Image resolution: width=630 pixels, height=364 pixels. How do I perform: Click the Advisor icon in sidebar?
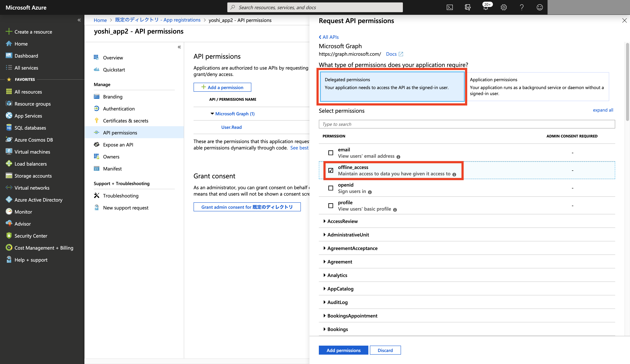[9, 224]
